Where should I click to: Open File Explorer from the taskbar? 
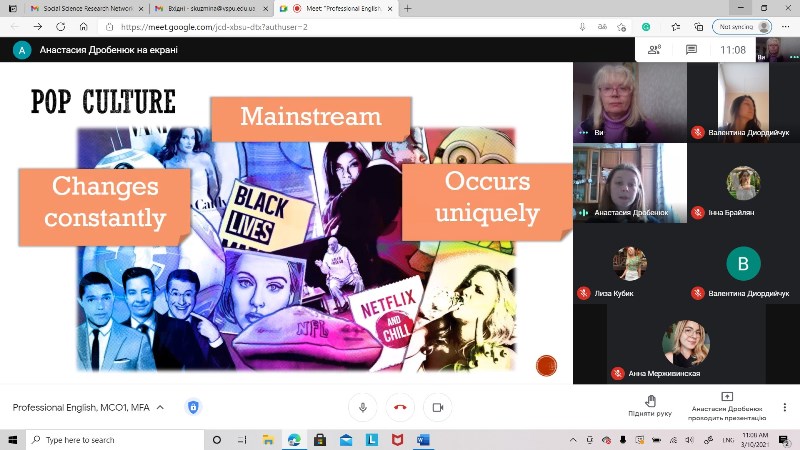268,440
